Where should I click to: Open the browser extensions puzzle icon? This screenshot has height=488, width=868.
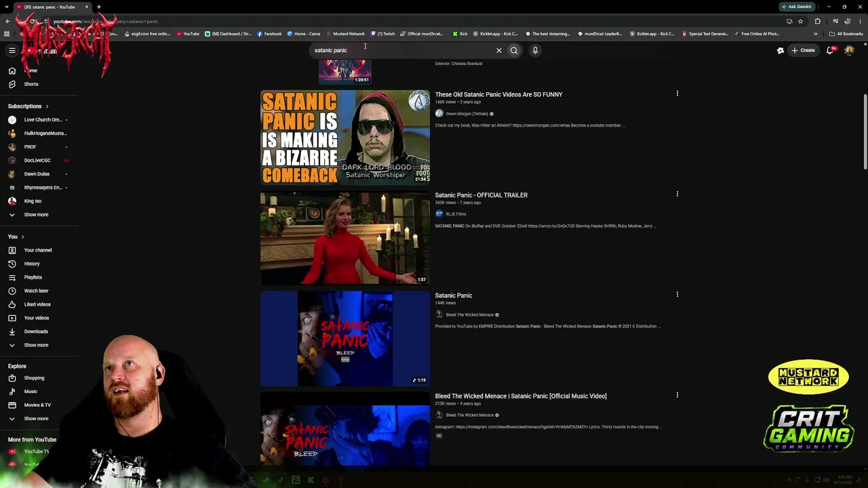pos(817,21)
